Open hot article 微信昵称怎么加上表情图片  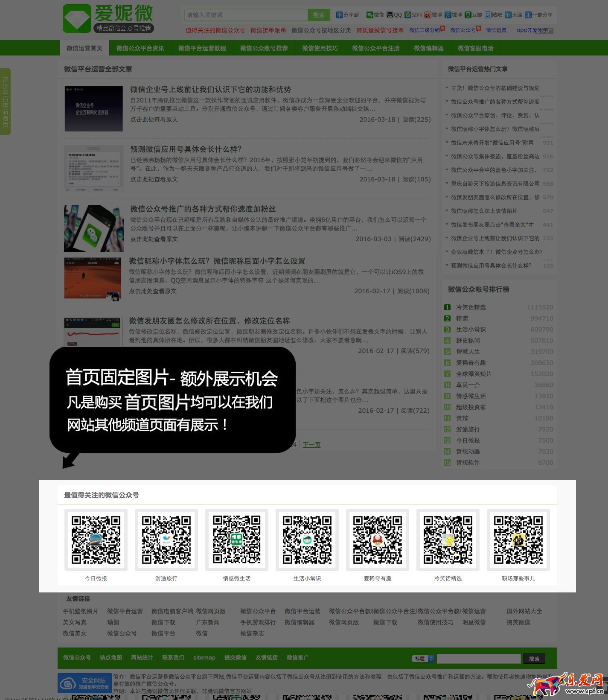[x=484, y=211]
